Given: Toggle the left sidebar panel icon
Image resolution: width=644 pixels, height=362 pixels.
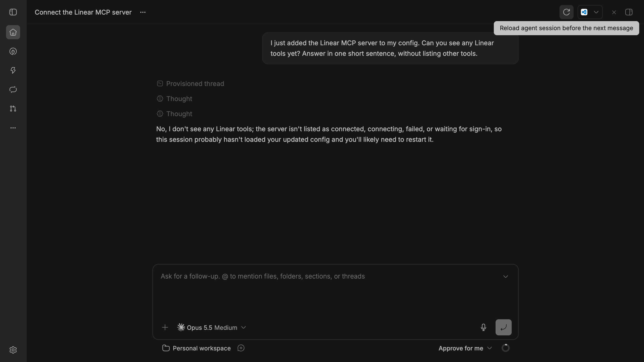Looking at the screenshot, I should (13, 12).
